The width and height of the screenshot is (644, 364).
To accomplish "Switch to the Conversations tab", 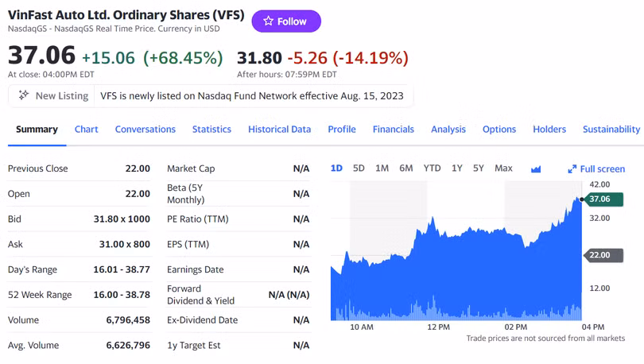I will pyautogui.click(x=145, y=129).
